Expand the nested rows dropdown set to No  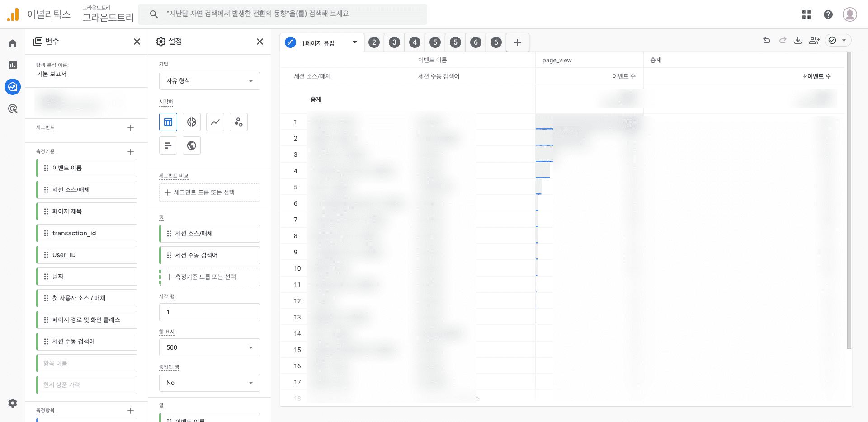[x=209, y=383]
